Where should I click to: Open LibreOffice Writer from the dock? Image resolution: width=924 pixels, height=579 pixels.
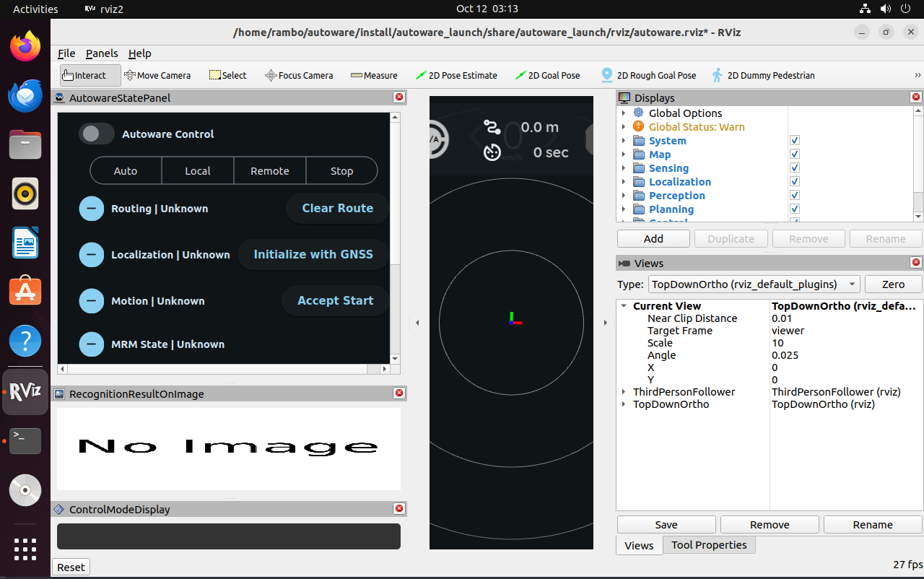[x=25, y=243]
